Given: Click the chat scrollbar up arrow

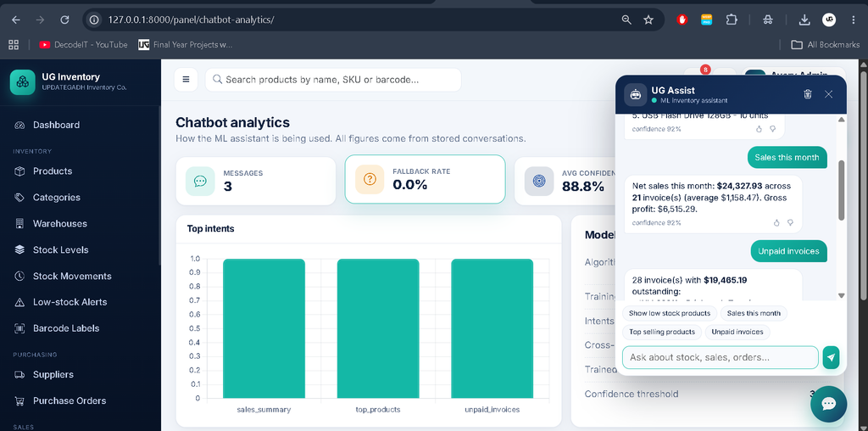Looking at the screenshot, I should [842, 119].
